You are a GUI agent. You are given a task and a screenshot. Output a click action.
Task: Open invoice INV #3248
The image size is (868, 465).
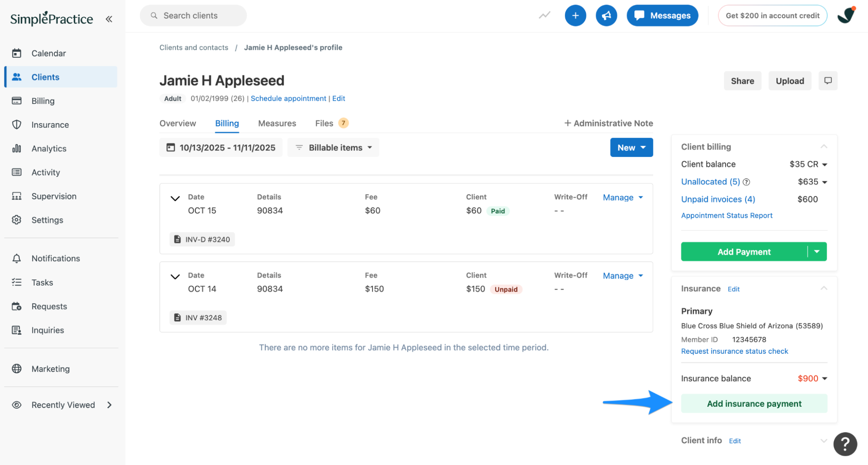point(198,318)
